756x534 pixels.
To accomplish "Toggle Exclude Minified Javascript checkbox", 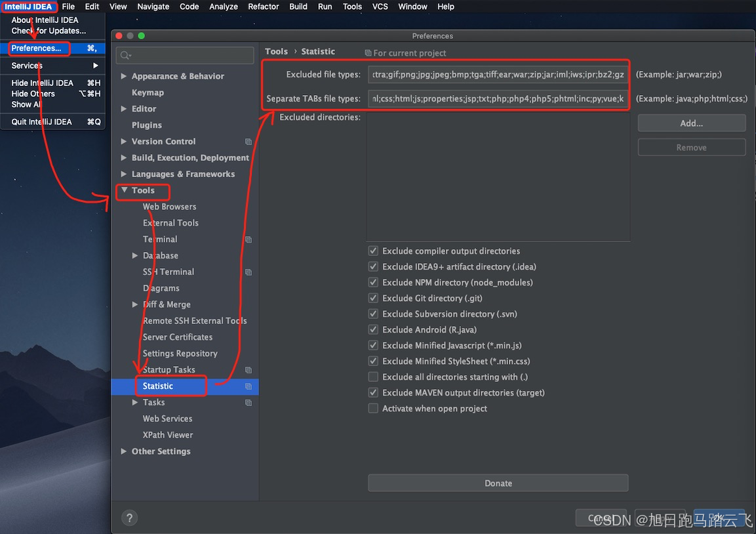I will (x=373, y=345).
